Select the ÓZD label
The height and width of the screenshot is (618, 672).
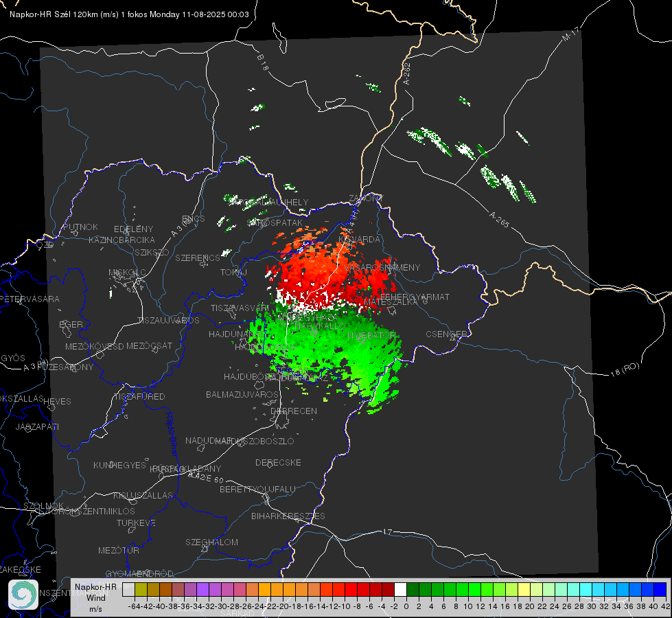click(x=45, y=244)
